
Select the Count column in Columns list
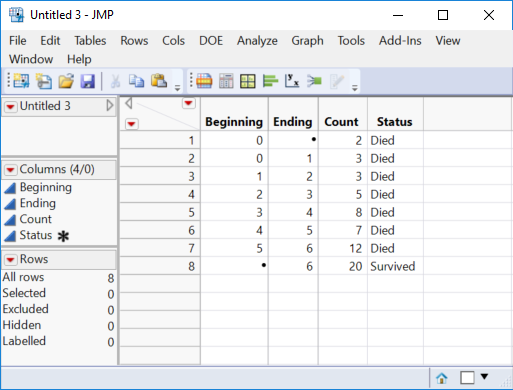pyautogui.click(x=35, y=219)
